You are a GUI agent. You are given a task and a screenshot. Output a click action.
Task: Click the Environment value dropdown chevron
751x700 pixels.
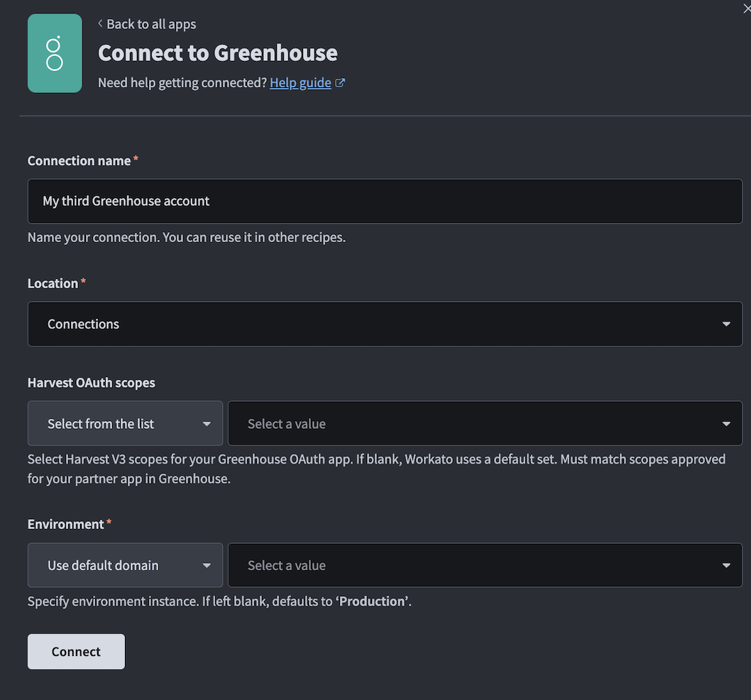(725, 564)
